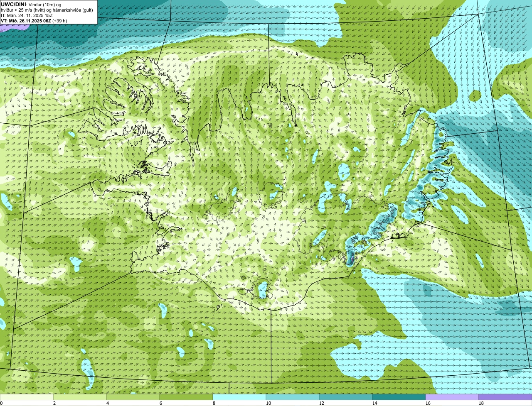This screenshot has height=406, width=532.
Task: Click the '4' label on the color scale
Action: [108, 403]
